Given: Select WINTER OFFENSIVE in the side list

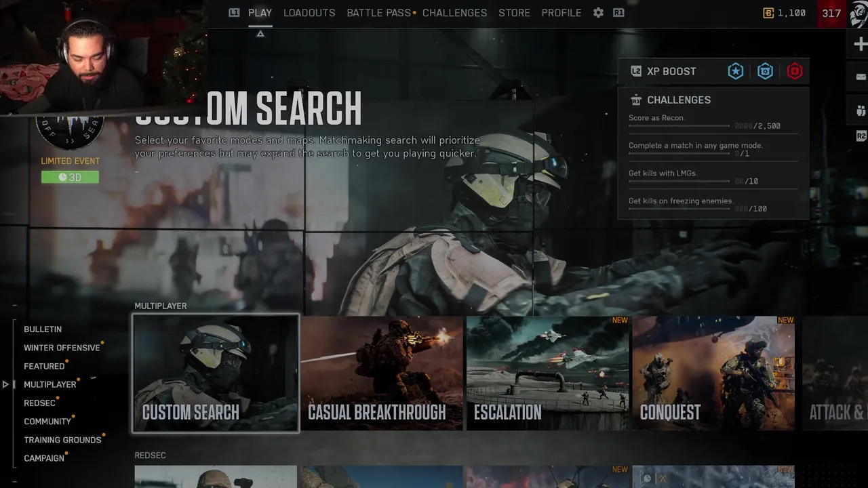Looking at the screenshot, I should tap(62, 348).
